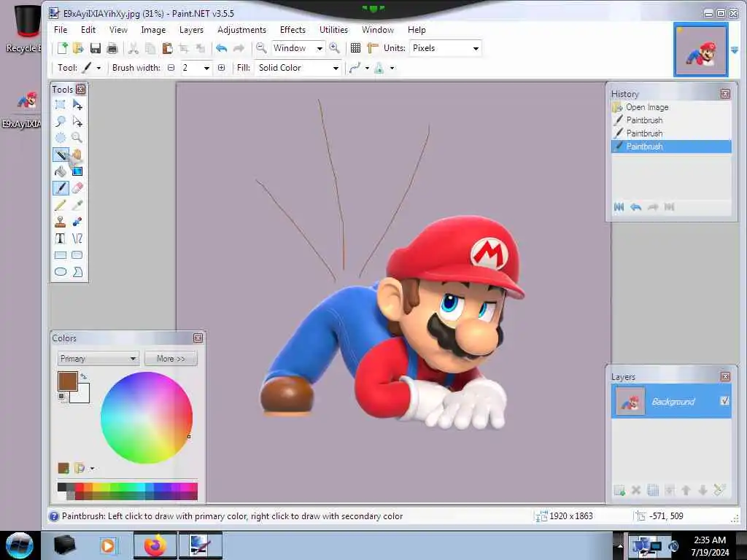The image size is (747, 560).
Task: Pick the Gradient tool
Action: pos(77,171)
